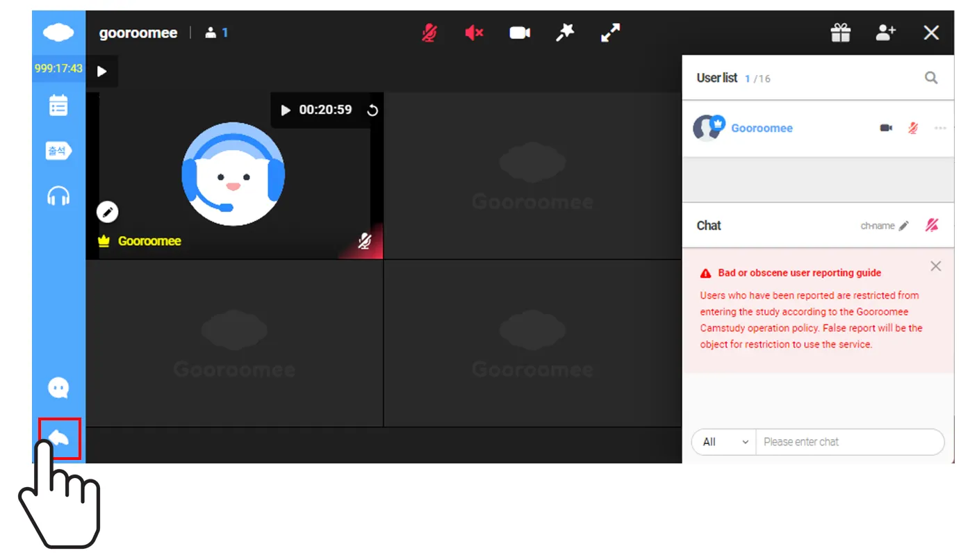Click Gooroomee's avatar in the user list
961x560 pixels.
coord(708,128)
